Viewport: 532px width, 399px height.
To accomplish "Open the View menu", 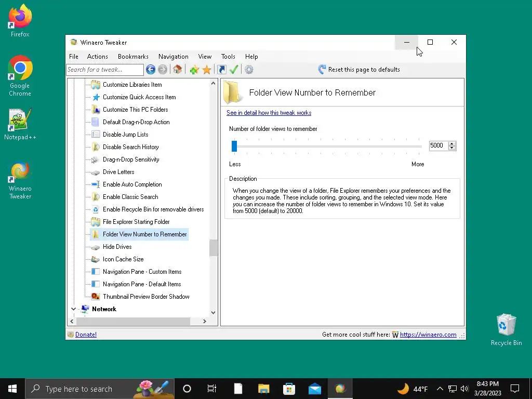I will [205, 57].
